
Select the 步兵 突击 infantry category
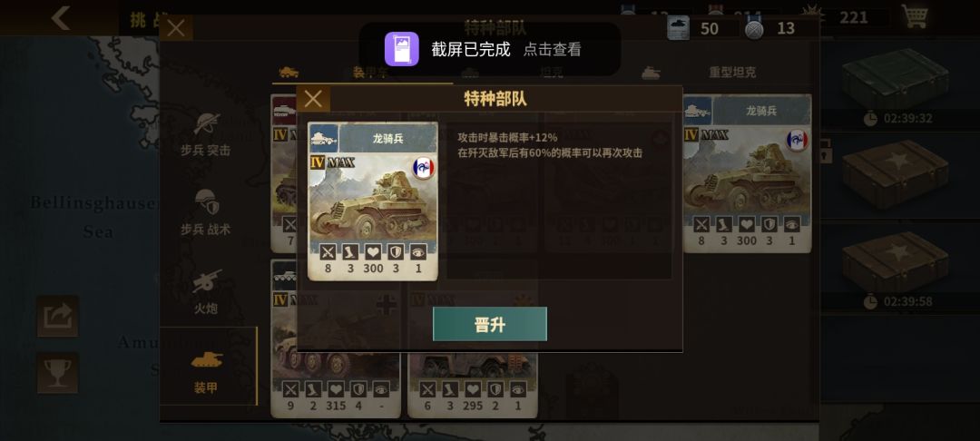206,135
